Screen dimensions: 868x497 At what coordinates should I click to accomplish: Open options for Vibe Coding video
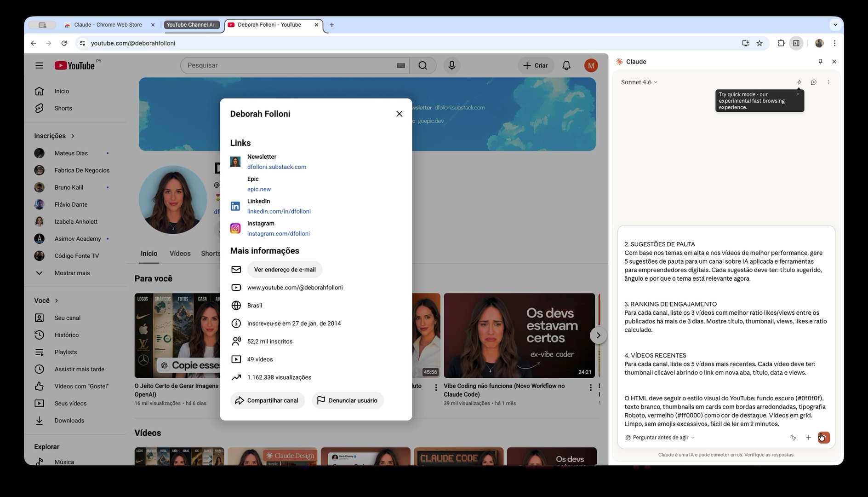(x=590, y=388)
